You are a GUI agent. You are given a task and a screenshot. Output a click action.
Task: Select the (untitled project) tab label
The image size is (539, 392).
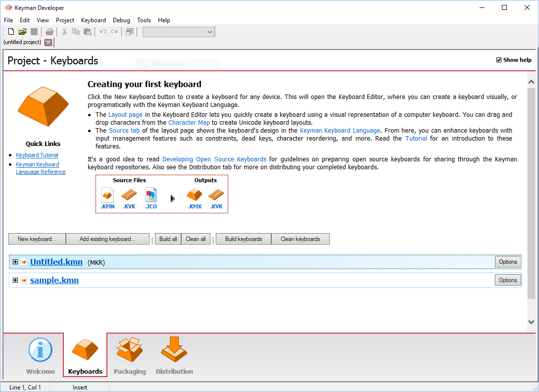22,42
